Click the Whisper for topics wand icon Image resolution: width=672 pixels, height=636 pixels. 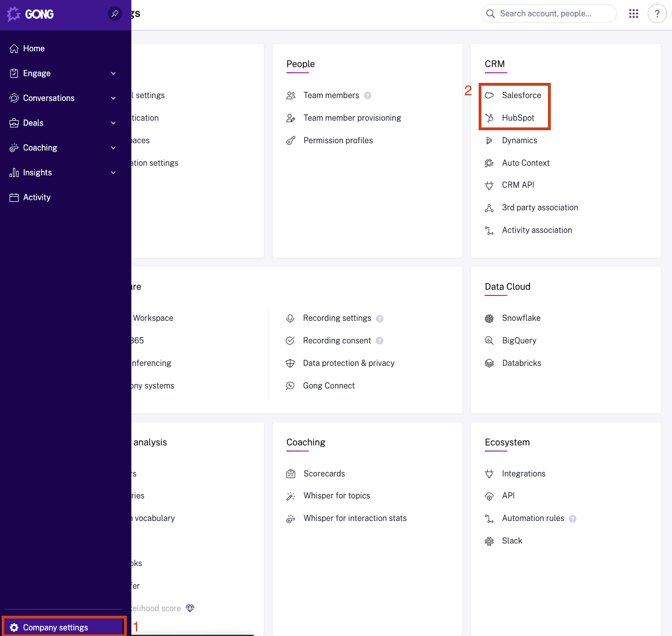coord(290,496)
